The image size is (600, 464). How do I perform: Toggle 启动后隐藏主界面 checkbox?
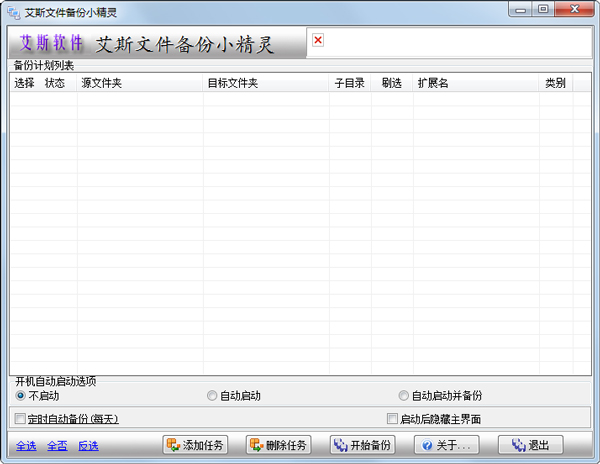click(x=392, y=419)
